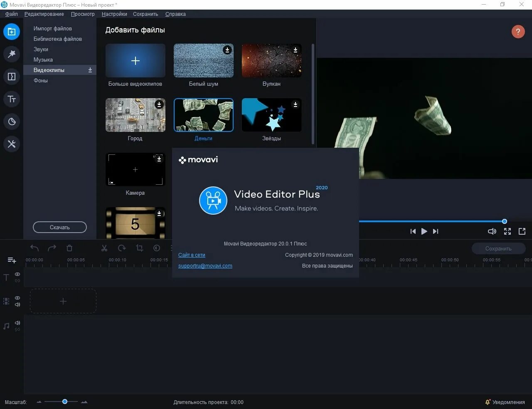Zoom out timeline scale icon
Screen dimensions: 532x409
pyautogui.click(x=39, y=402)
